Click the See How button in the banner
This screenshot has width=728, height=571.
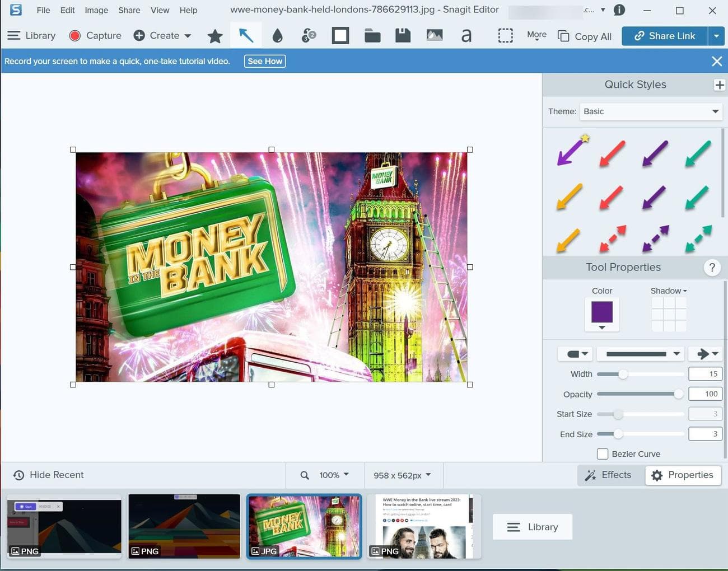coord(264,61)
